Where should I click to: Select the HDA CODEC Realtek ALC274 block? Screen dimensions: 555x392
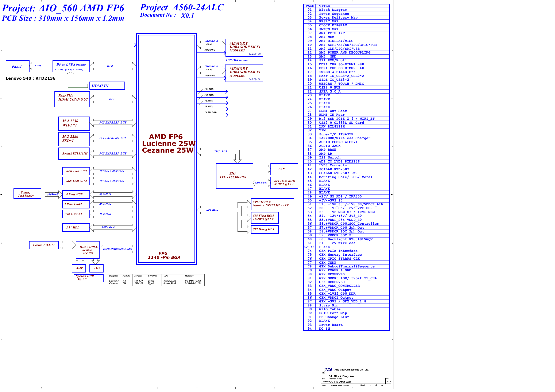[x=88, y=250]
